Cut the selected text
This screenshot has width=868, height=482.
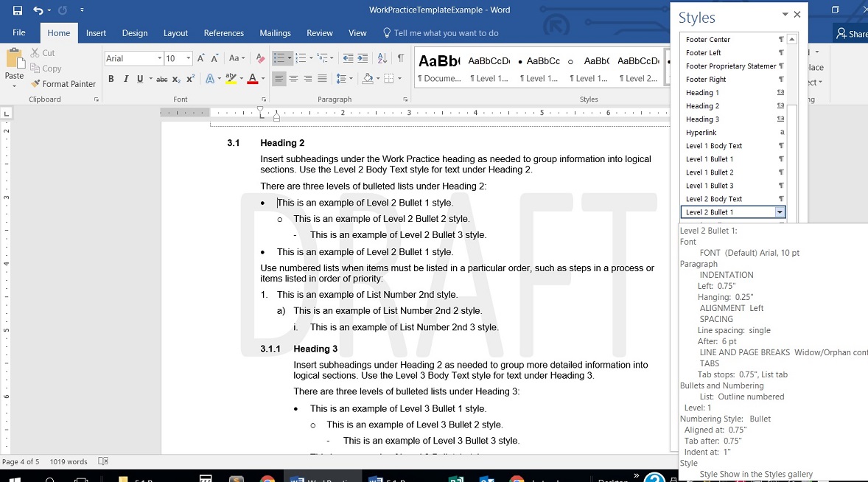(43, 52)
